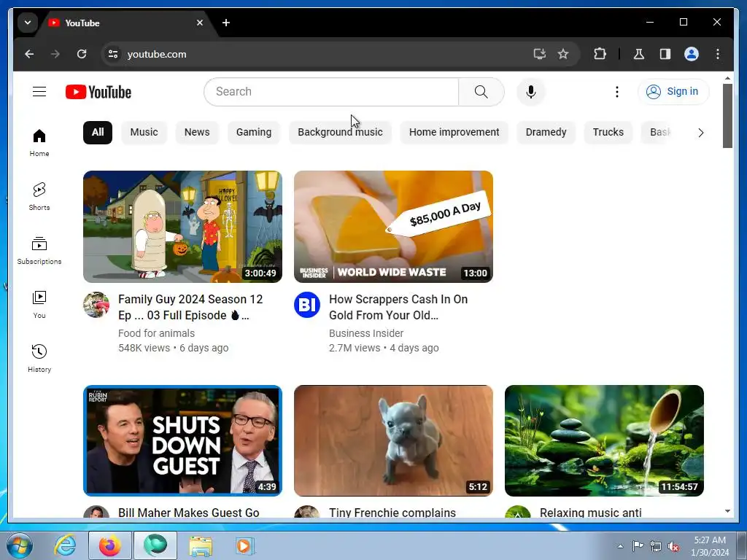The image size is (747, 560).
Task: Select the Trucks filter chip
Action: [608, 132]
